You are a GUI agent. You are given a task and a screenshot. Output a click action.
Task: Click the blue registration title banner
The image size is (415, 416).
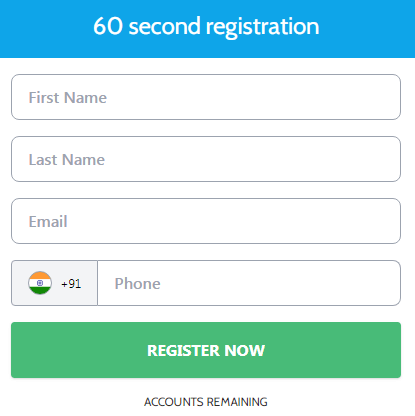pos(207,29)
